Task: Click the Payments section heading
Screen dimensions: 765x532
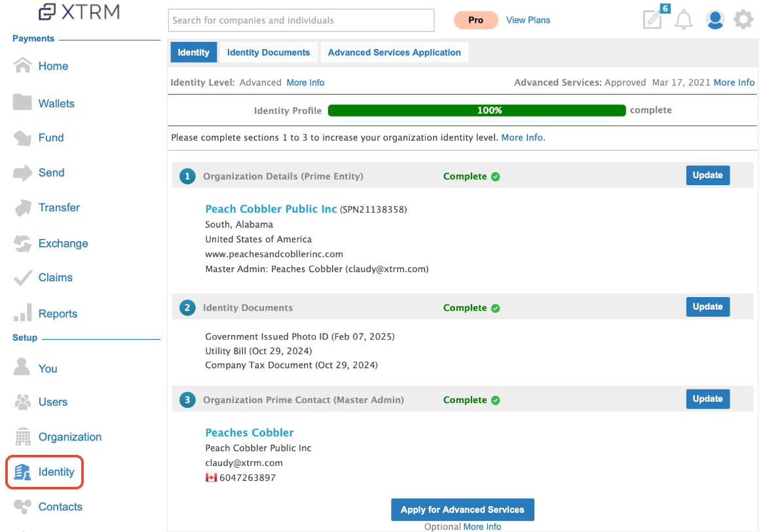Action: tap(33, 39)
